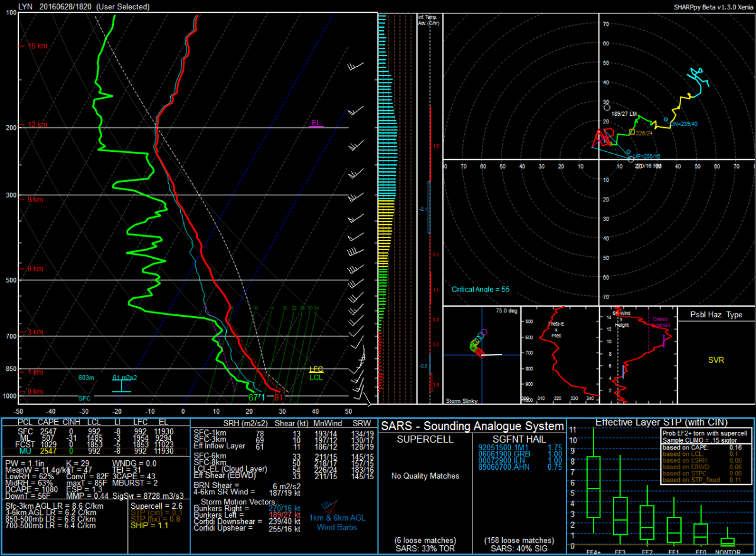The height and width of the screenshot is (556, 756).
Task: Click the Supercell = 2.6 index
Action: (156, 506)
